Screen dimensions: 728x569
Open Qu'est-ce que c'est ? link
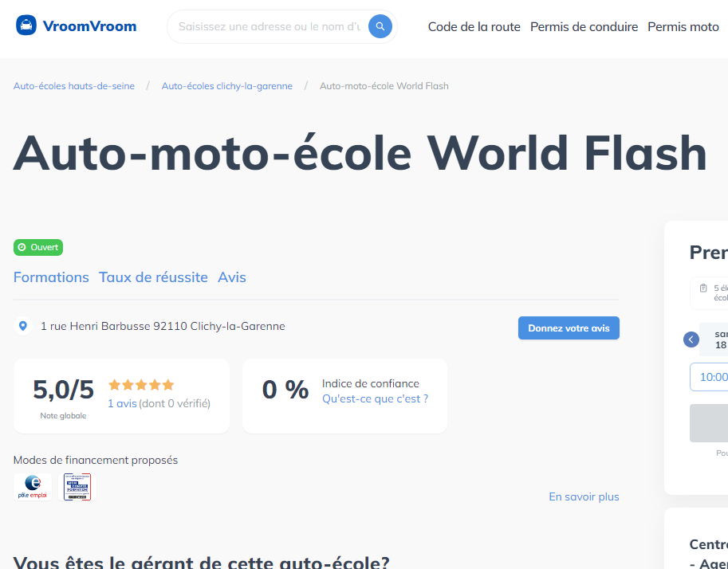[x=375, y=398]
